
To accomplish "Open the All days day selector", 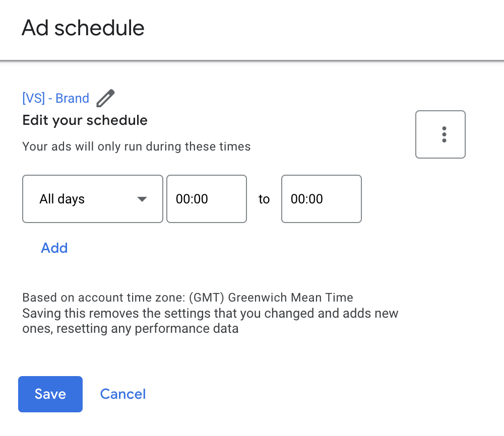I will [x=93, y=199].
